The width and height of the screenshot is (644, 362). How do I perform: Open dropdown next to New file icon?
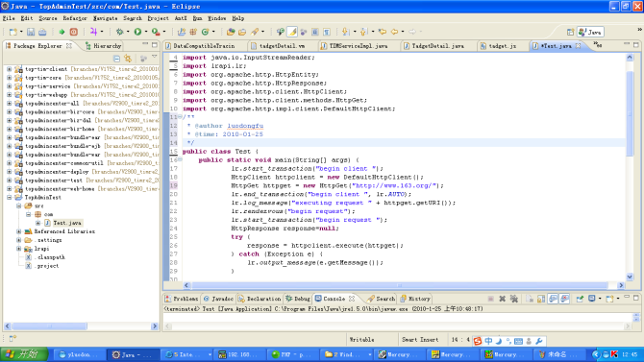[x=21, y=32]
